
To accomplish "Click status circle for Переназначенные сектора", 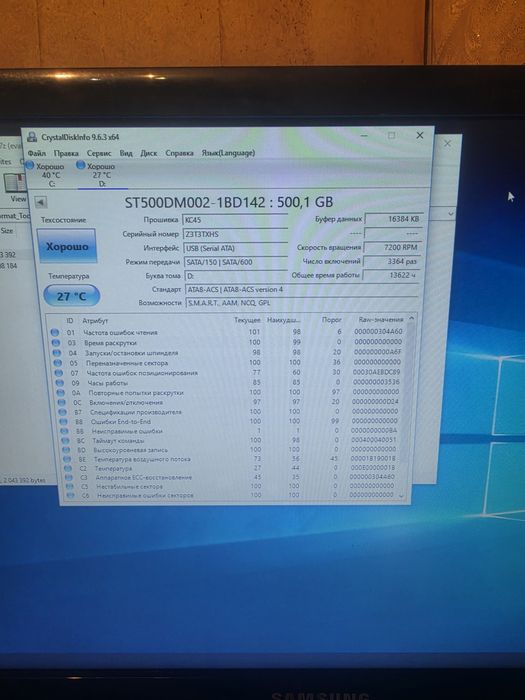I will (58, 362).
